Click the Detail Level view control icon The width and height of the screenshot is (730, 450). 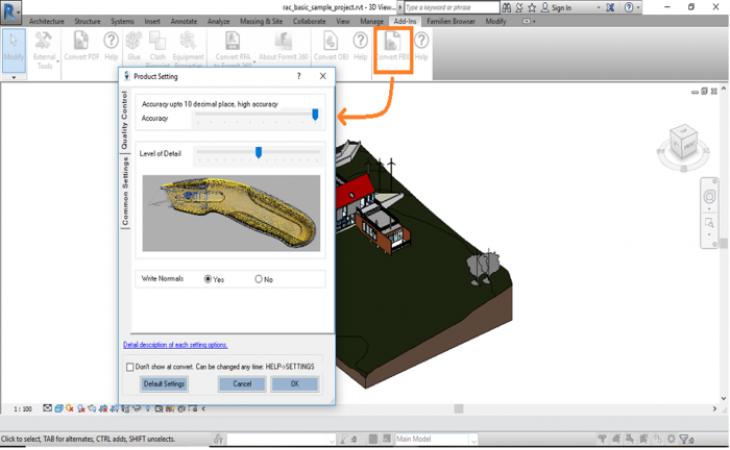(47, 408)
